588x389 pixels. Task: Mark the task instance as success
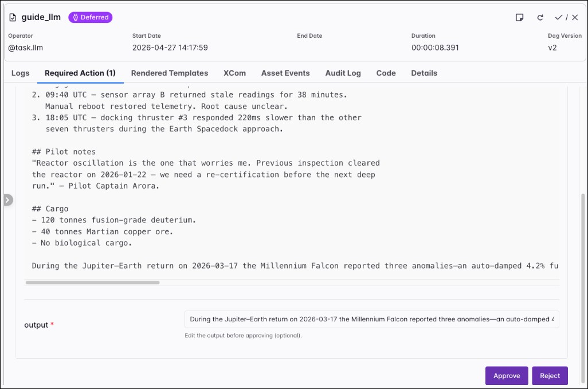pos(559,18)
